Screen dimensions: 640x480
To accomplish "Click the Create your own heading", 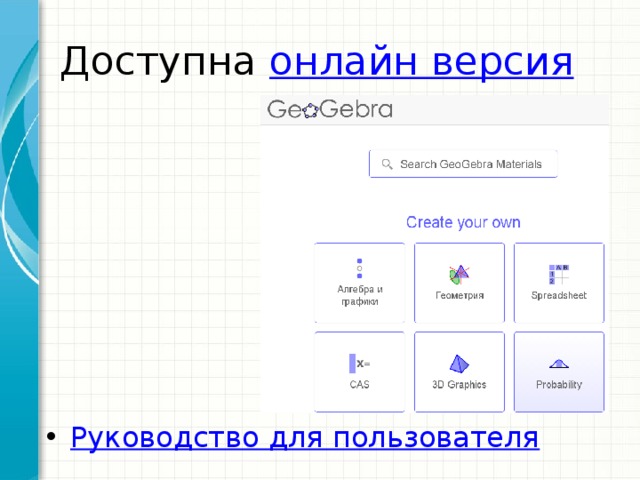I will click(x=463, y=222).
